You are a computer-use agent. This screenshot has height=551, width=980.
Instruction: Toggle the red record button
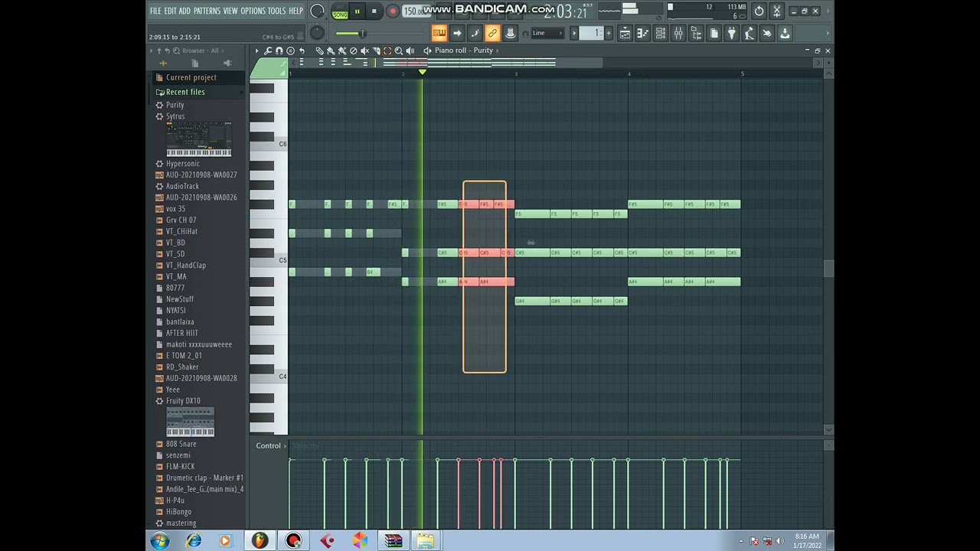pyautogui.click(x=392, y=11)
